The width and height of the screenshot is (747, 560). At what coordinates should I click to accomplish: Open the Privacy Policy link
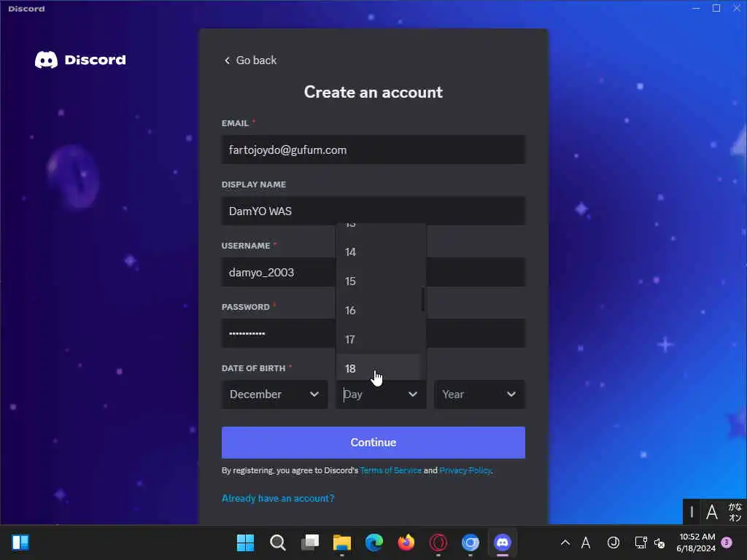click(x=465, y=470)
